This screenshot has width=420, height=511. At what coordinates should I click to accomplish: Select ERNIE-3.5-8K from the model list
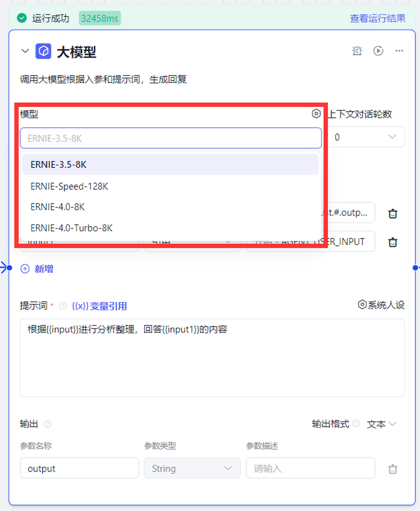click(171, 164)
